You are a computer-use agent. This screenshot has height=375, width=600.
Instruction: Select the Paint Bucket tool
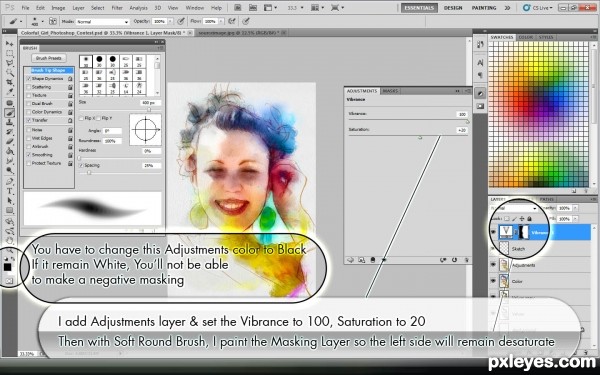tap(9, 151)
